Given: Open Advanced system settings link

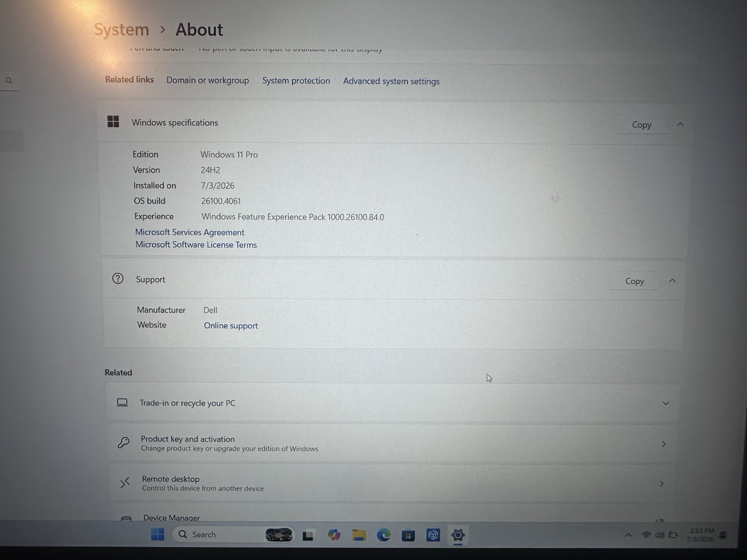Looking at the screenshot, I should tap(391, 81).
